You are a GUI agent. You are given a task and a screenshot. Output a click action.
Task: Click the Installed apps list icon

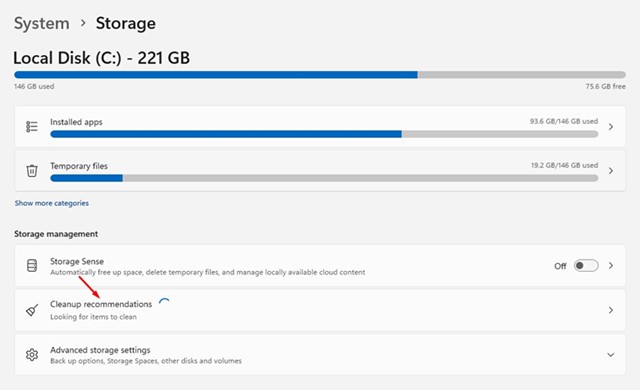point(32,126)
